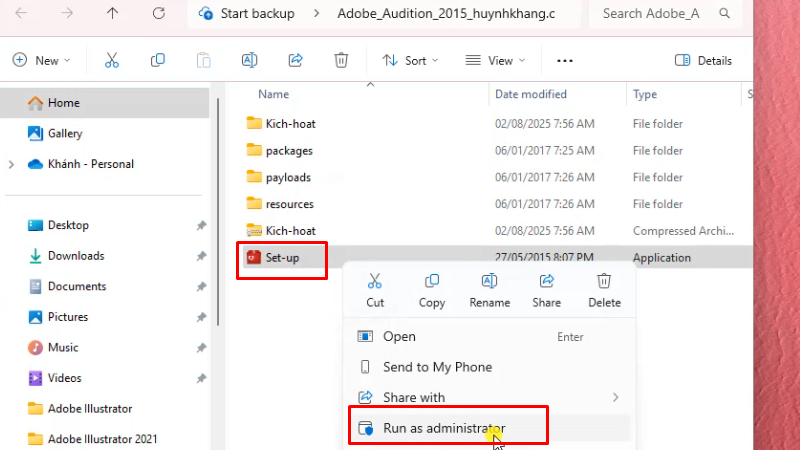The image size is (800, 450).
Task: Unpin Desktop using its pin icon
Action: pos(202,225)
